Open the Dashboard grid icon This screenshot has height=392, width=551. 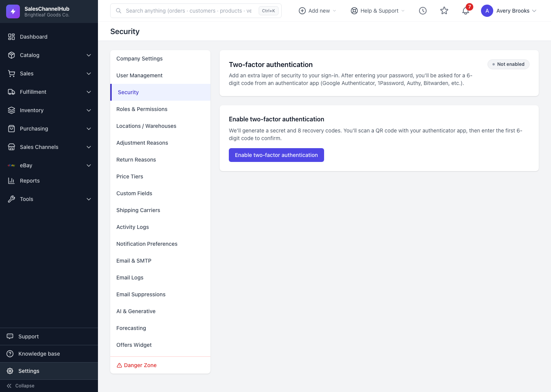click(11, 37)
